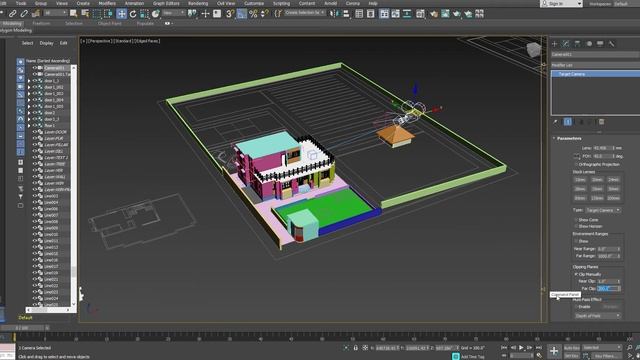This screenshot has height=360, width=640.
Task: Click the Auto Key button
Action: pos(571,348)
